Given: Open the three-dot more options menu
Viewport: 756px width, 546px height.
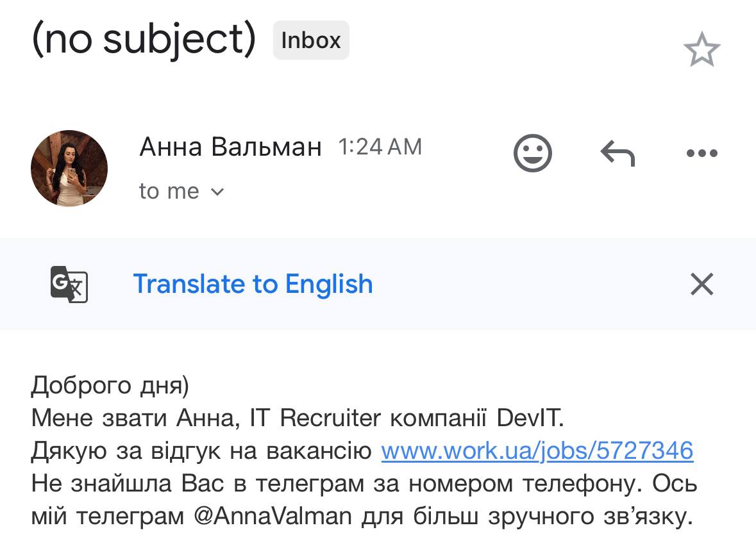Looking at the screenshot, I should click(701, 154).
